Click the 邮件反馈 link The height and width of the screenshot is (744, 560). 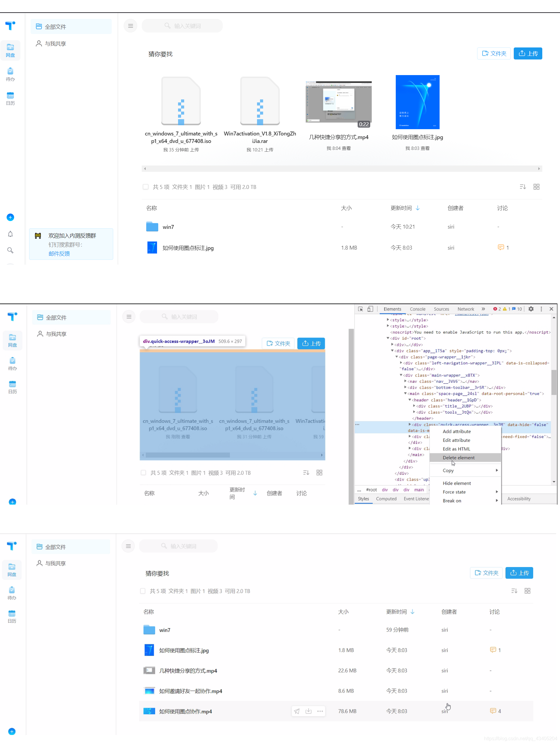click(x=59, y=254)
